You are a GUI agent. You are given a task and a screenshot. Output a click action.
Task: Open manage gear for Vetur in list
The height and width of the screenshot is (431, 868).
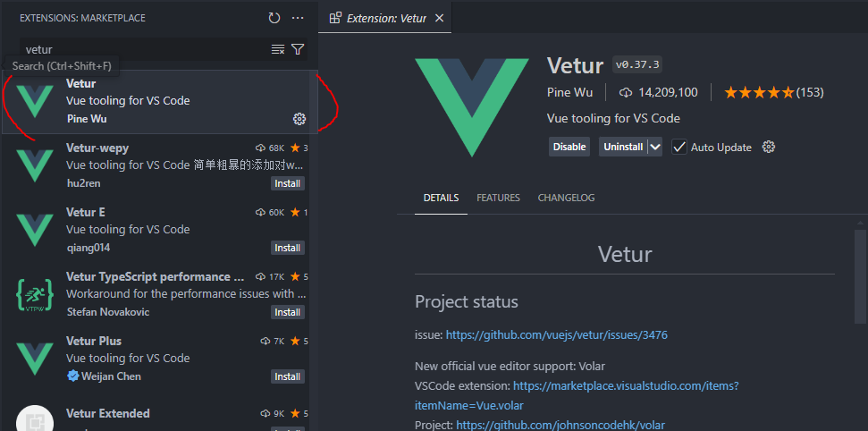[x=299, y=119]
